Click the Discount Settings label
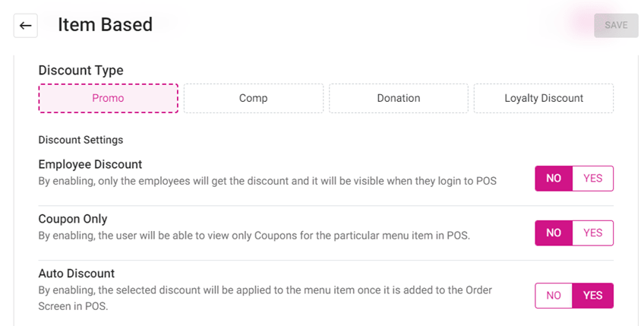Image resolution: width=644 pixels, height=326 pixels. pos(80,140)
